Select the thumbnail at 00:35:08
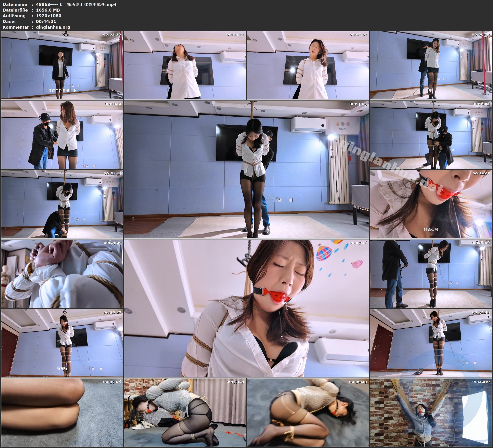The image size is (493, 448). tap(62, 412)
